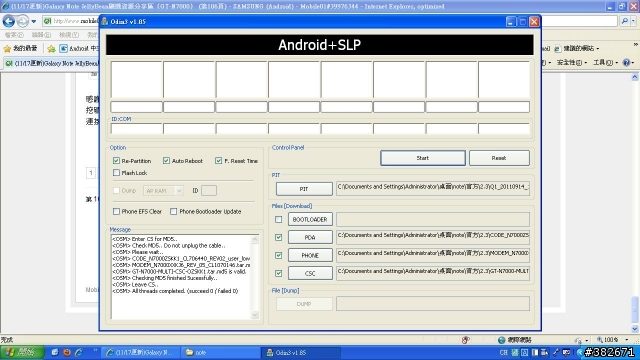Switch to the note folder taskbar button
The height and width of the screenshot is (360, 640).
point(220,352)
